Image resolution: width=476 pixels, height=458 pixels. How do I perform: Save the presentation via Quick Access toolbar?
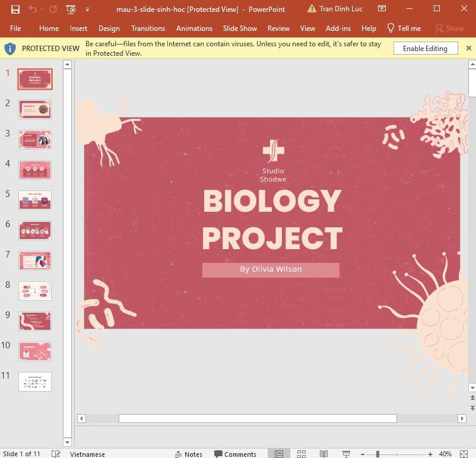tap(15, 9)
